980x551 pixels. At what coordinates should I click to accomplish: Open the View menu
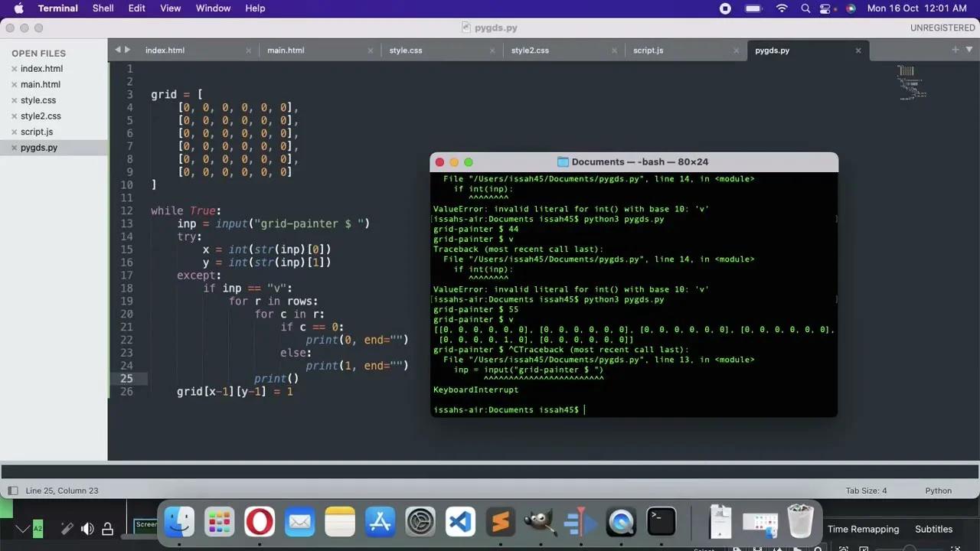[171, 8]
